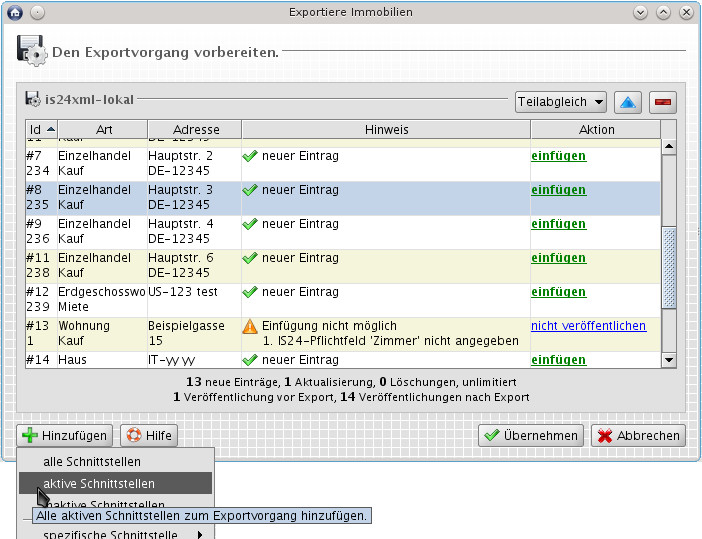702x539 pixels.
Task: Click 'nicht veröffentlichen' link in row #13
Action: pyautogui.click(x=588, y=326)
